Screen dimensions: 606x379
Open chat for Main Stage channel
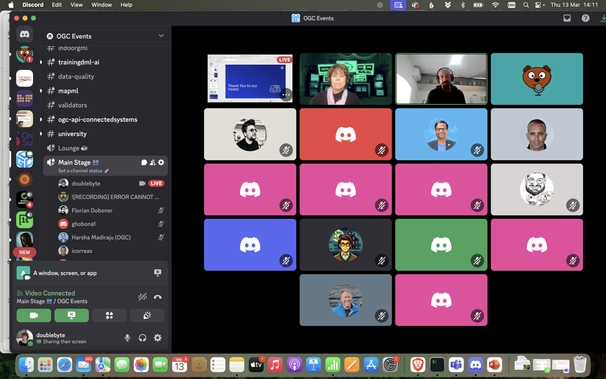[144, 163]
